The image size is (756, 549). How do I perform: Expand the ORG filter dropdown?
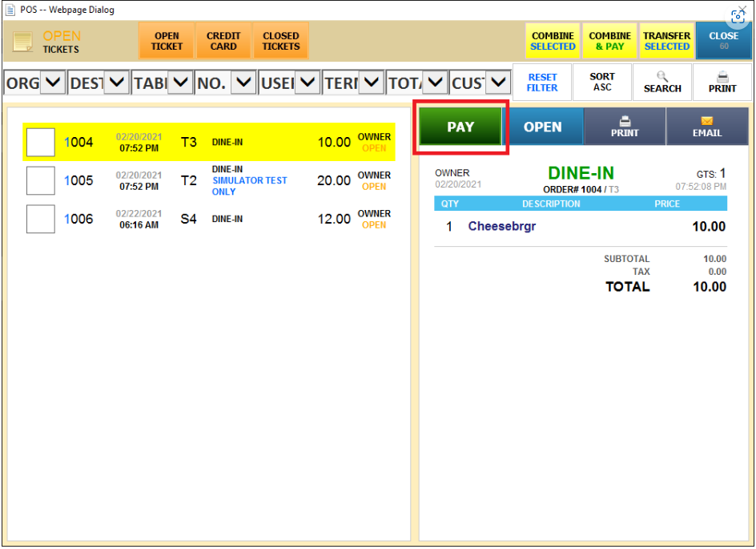point(52,82)
